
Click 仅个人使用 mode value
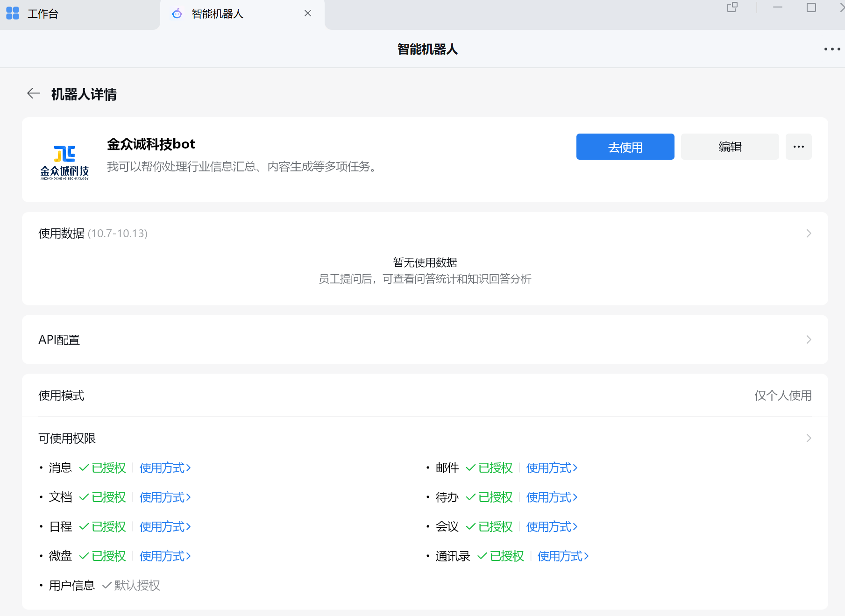pyautogui.click(x=783, y=396)
